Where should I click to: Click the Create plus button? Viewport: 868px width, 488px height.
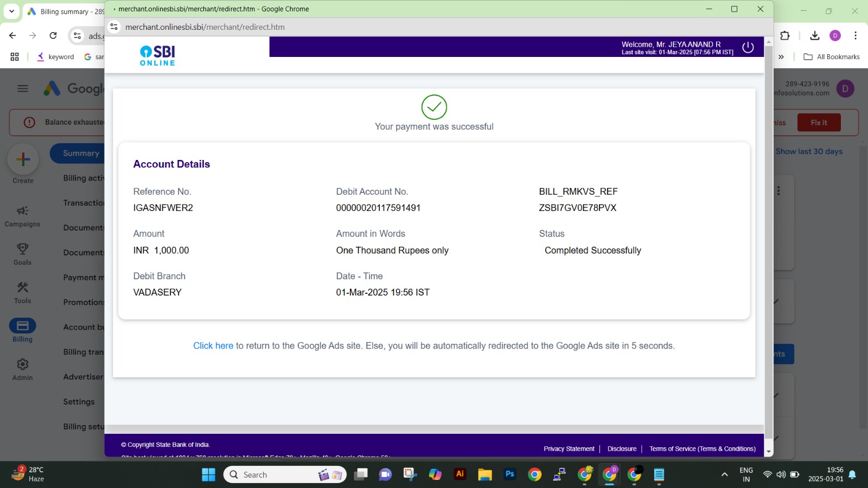click(x=23, y=159)
